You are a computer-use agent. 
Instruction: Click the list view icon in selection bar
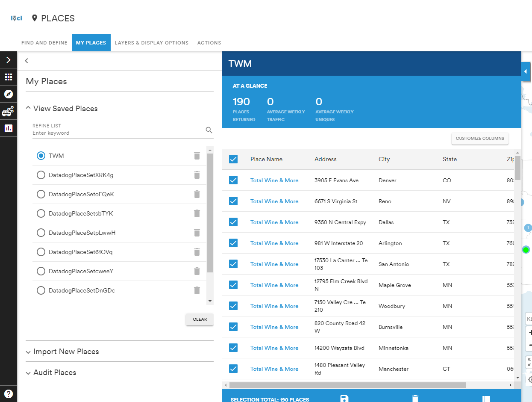click(x=486, y=399)
